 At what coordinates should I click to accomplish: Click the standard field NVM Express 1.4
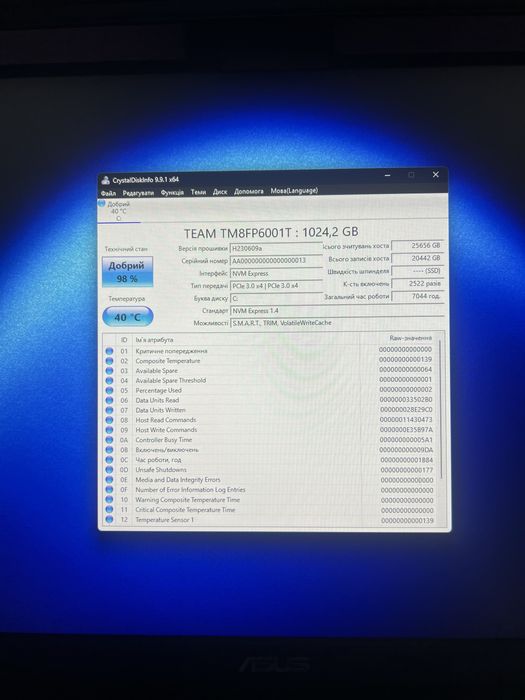(337, 311)
